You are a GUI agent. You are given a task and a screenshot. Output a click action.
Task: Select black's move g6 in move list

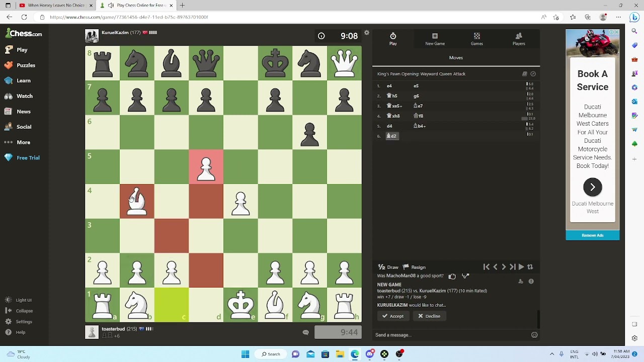(x=416, y=96)
